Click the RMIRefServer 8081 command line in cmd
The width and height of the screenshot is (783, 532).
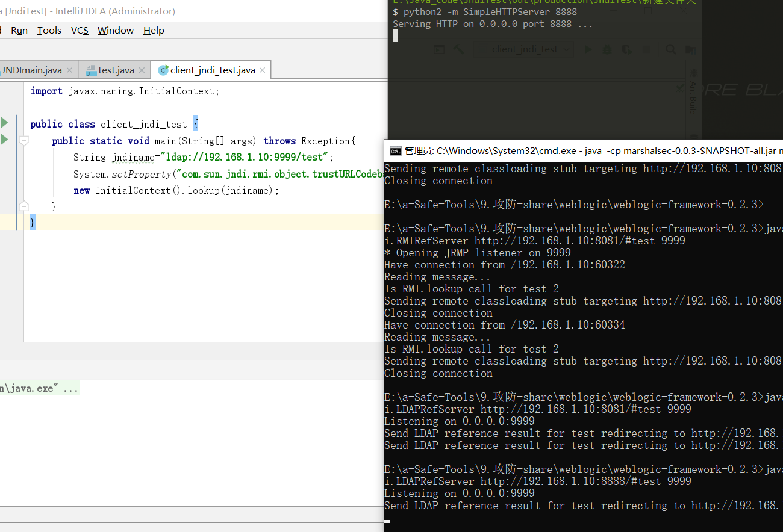tap(535, 241)
